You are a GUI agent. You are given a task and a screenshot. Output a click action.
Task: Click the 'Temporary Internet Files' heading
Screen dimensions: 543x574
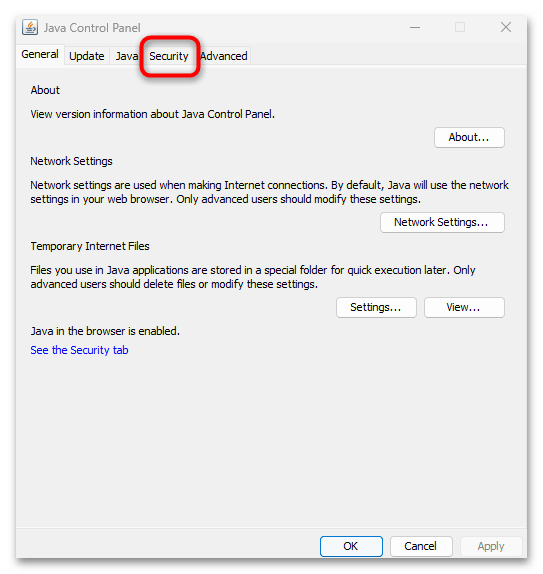point(90,246)
